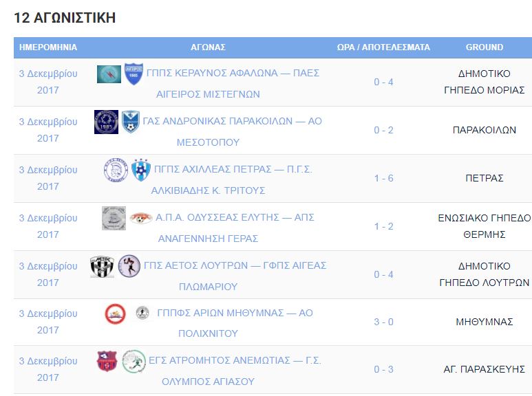Image resolution: width=532 pixels, height=396 pixels.
Task: Click the Olympos Agiasou green circular logo
Action: [x=134, y=362]
